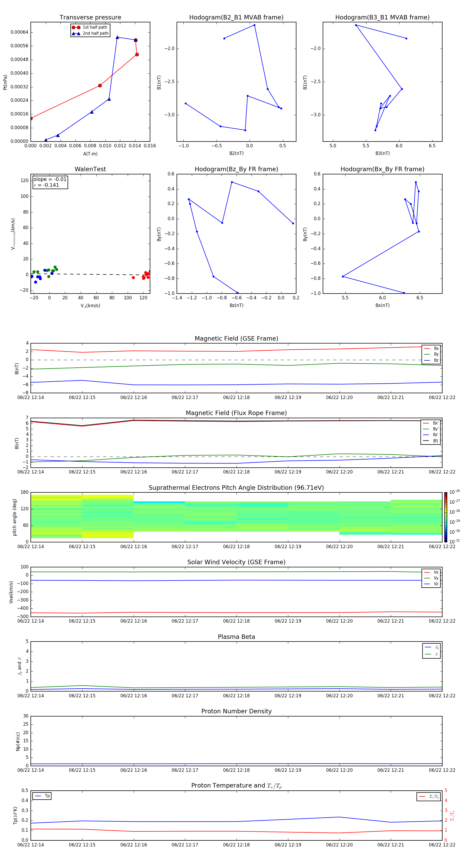Select the 'Hodogram(B3_B1 MVAB frame)' title

pos(382,18)
